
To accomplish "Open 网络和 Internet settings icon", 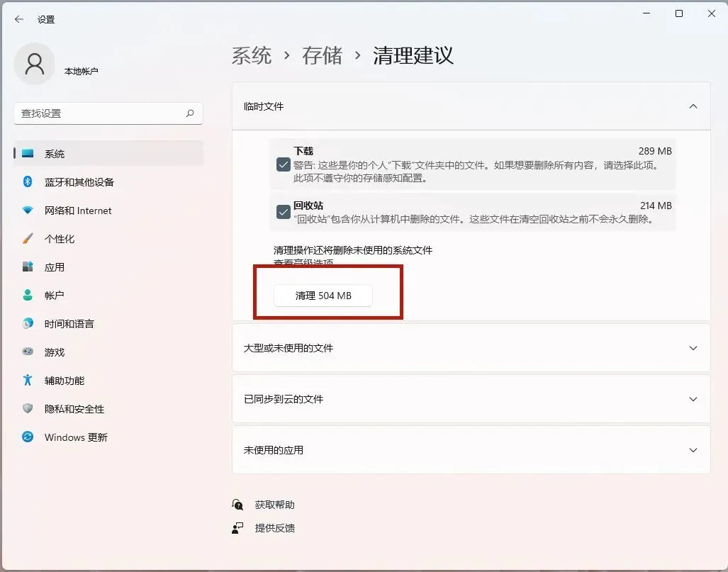I will tap(27, 211).
